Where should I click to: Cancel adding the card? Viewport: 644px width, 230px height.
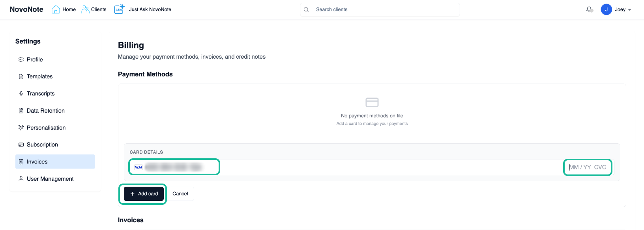click(180, 194)
